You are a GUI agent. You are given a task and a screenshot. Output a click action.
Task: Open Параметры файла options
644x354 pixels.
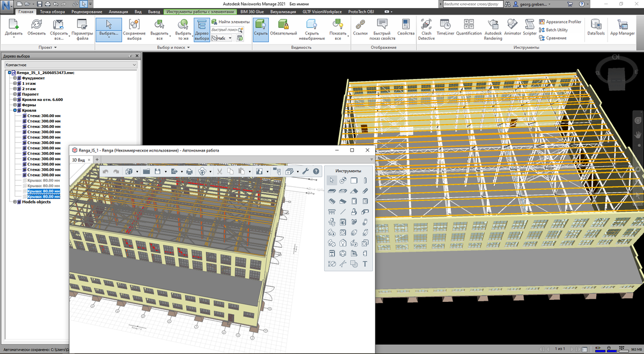pos(82,29)
